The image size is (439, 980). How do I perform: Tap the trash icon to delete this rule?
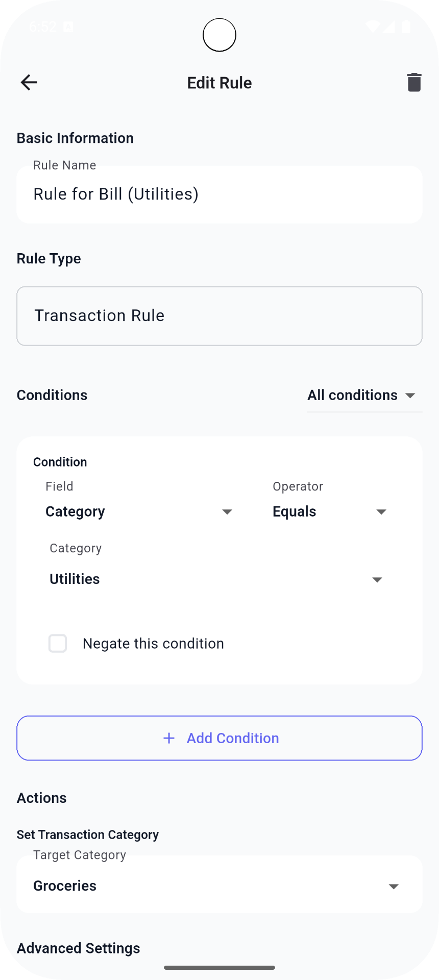(x=413, y=82)
